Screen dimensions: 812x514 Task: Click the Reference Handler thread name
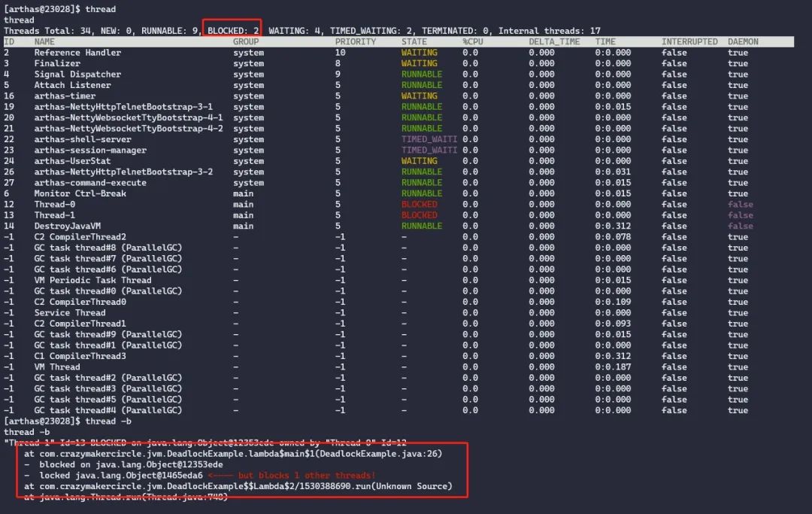pyautogui.click(x=79, y=53)
